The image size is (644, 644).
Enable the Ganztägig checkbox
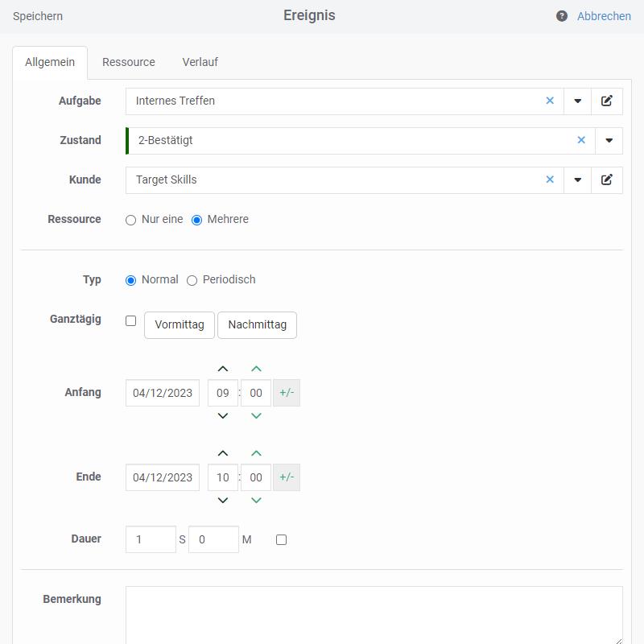(x=131, y=320)
